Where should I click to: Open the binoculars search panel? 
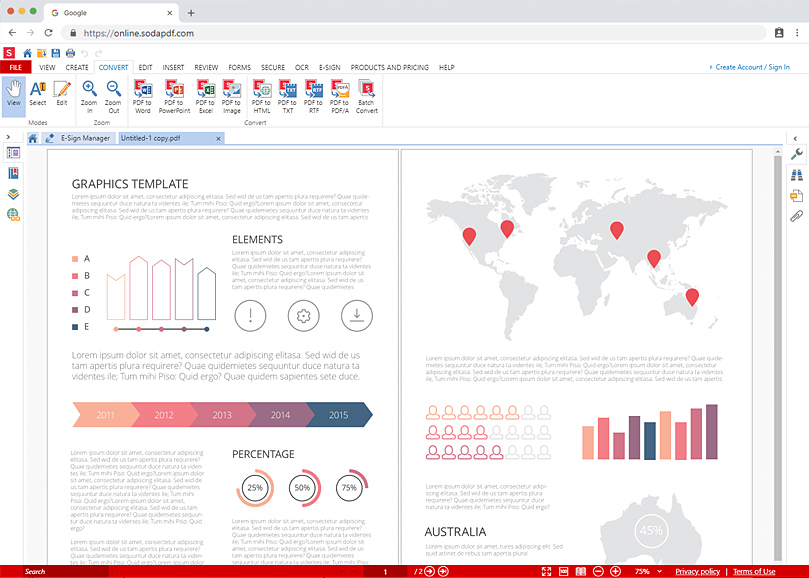[796, 175]
